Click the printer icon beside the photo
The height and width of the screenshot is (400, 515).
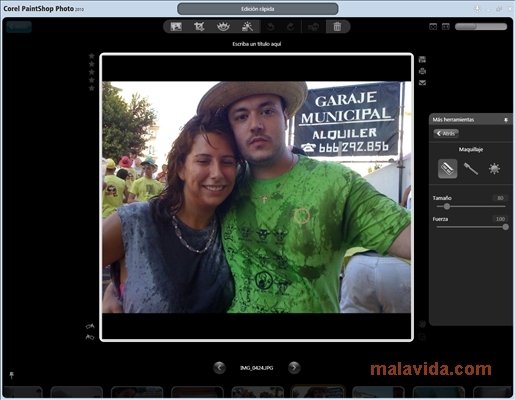[x=422, y=71]
